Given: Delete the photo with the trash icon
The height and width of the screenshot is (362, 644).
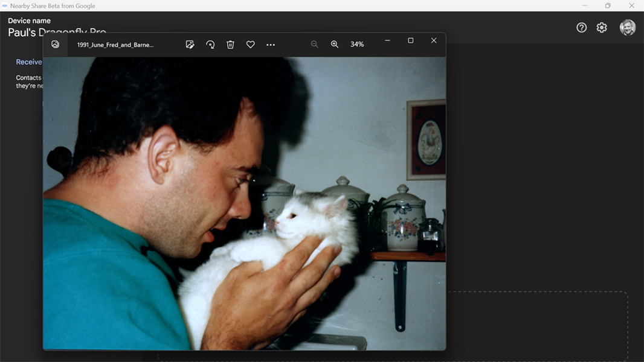Looking at the screenshot, I should coord(230,45).
